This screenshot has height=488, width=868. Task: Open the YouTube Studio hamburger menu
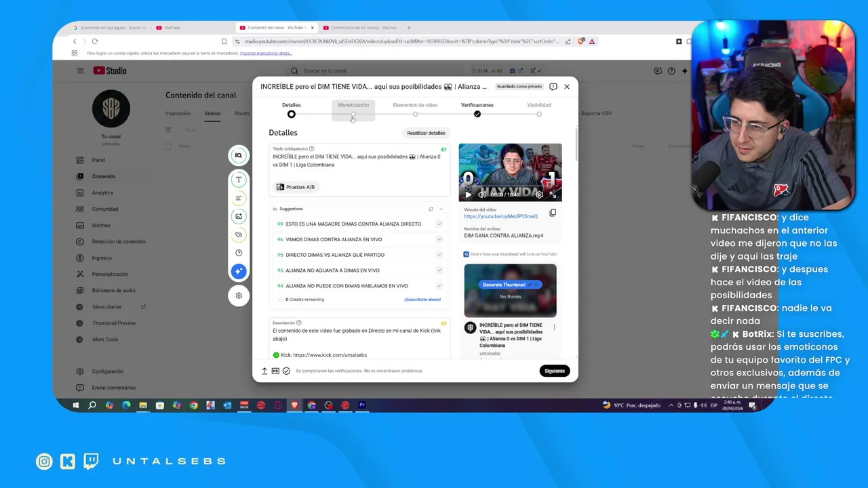coord(80,70)
